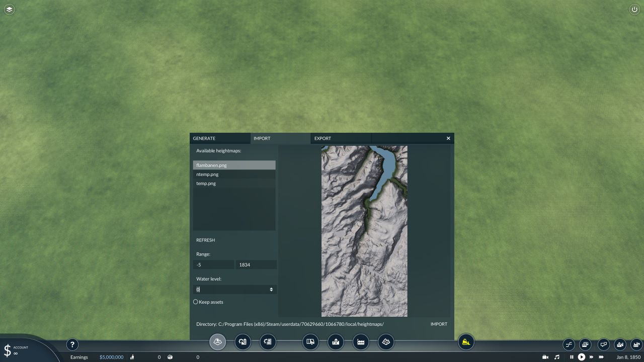Pause the game simulation
Viewport: 644px width, 362px height.
tap(572, 357)
